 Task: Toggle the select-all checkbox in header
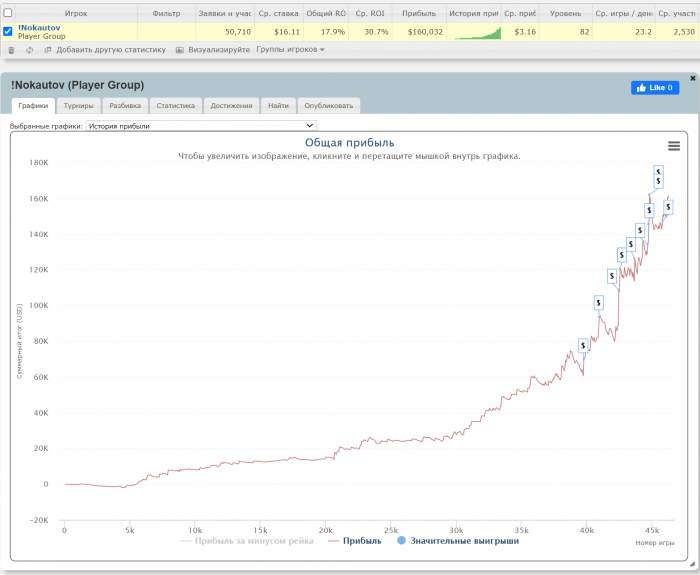click(x=8, y=14)
